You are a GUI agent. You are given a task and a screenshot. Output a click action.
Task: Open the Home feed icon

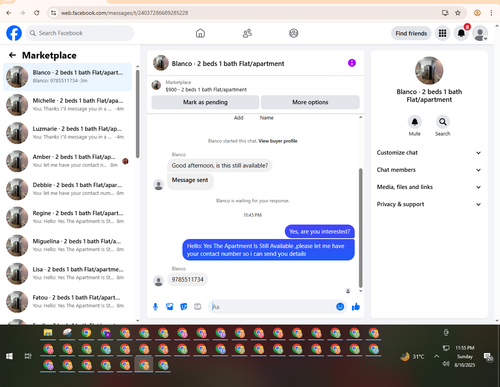(x=200, y=33)
